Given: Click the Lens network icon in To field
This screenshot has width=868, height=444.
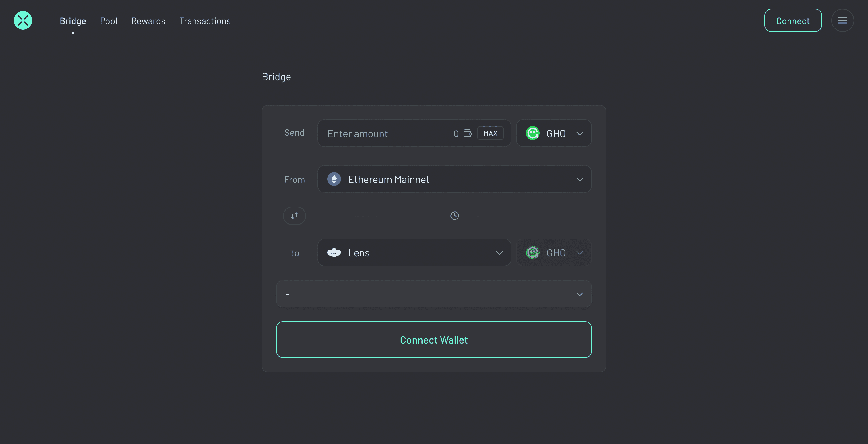Looking at the screenshot, I should 334,252.
